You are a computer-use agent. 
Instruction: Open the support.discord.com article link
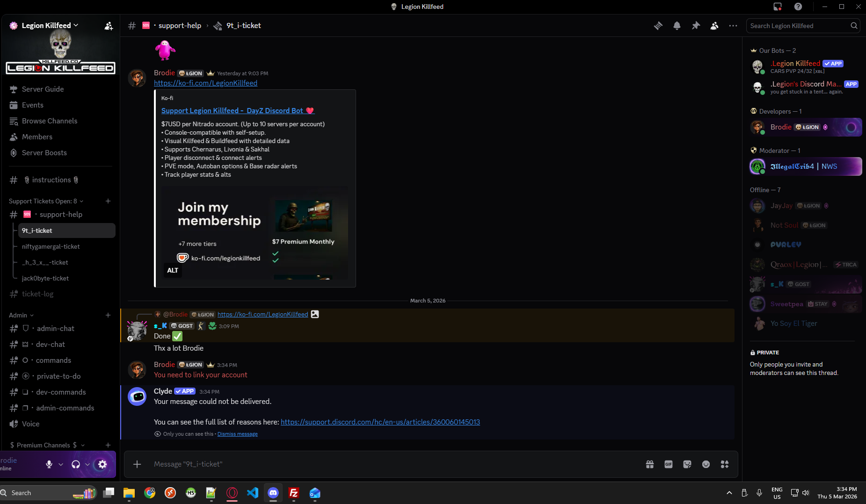coord(380,422)
